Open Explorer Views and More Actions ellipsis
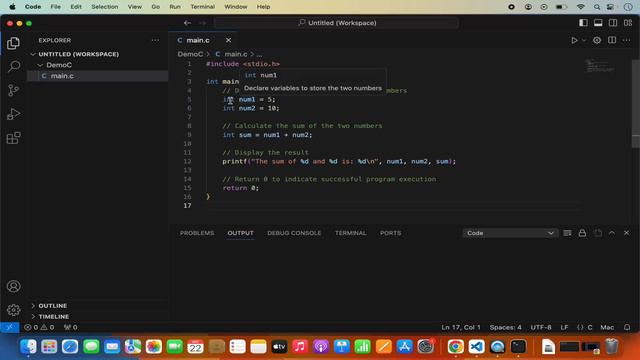The width and height of the screenshot is (640, 360). click(x=156, y=40)
